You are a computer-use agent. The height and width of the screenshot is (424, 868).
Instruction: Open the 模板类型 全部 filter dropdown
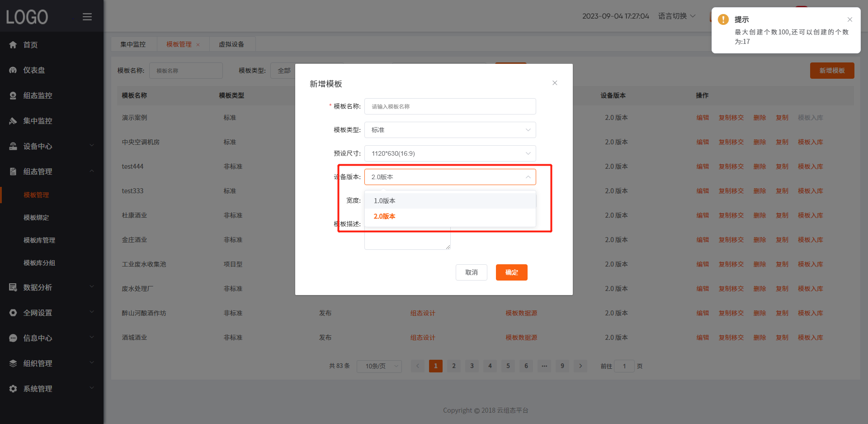coord(283,71)
